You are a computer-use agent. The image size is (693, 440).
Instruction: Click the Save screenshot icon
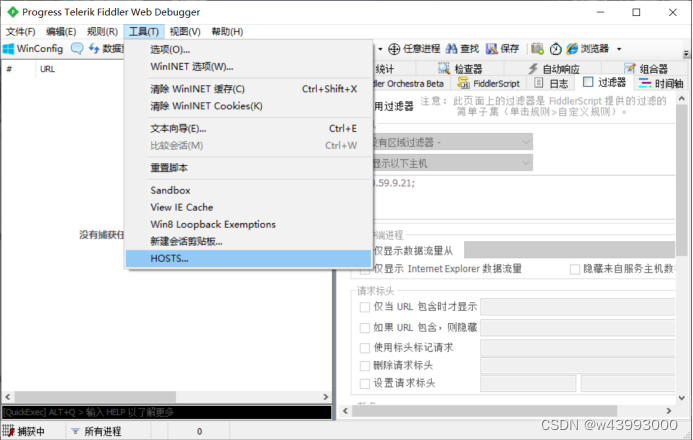[491, 49]
